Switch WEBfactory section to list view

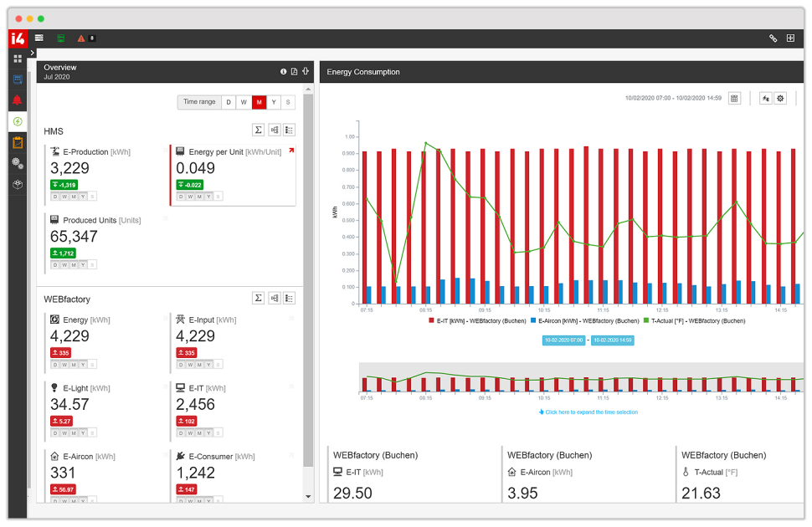coord(289,298)
